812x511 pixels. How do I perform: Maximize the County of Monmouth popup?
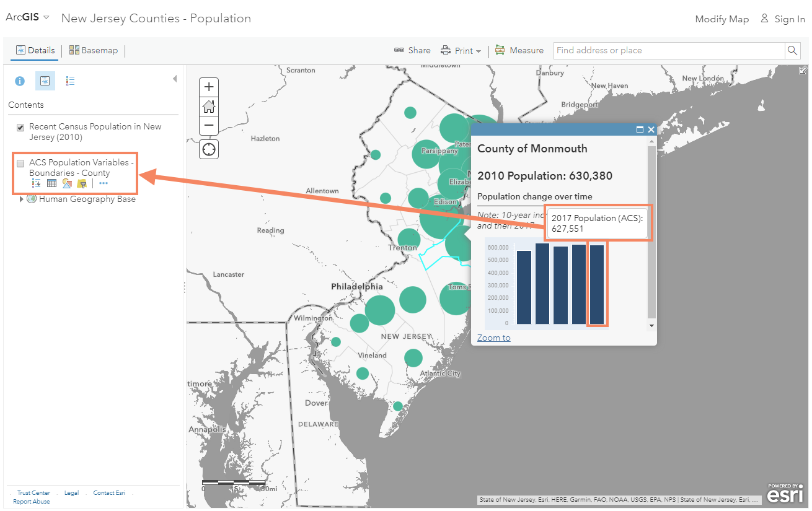640,129
